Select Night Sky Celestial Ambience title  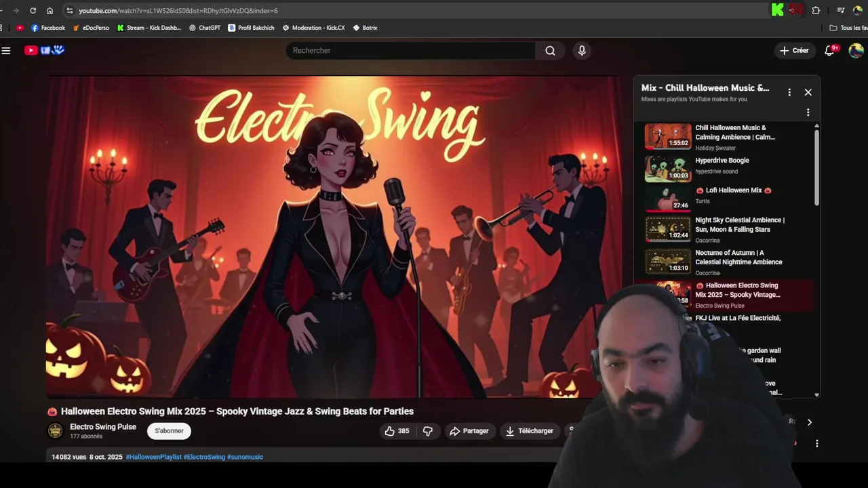coord(740,224)
